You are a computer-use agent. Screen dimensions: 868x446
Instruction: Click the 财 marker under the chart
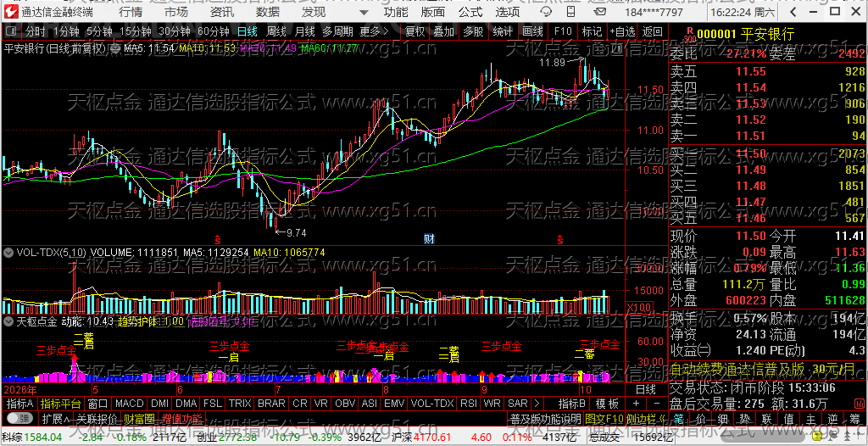pos(428,239)
